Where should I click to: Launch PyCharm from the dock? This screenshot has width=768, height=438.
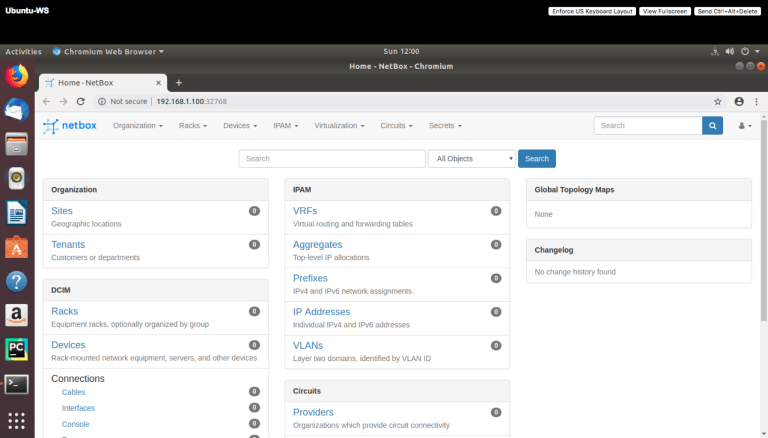17,349
